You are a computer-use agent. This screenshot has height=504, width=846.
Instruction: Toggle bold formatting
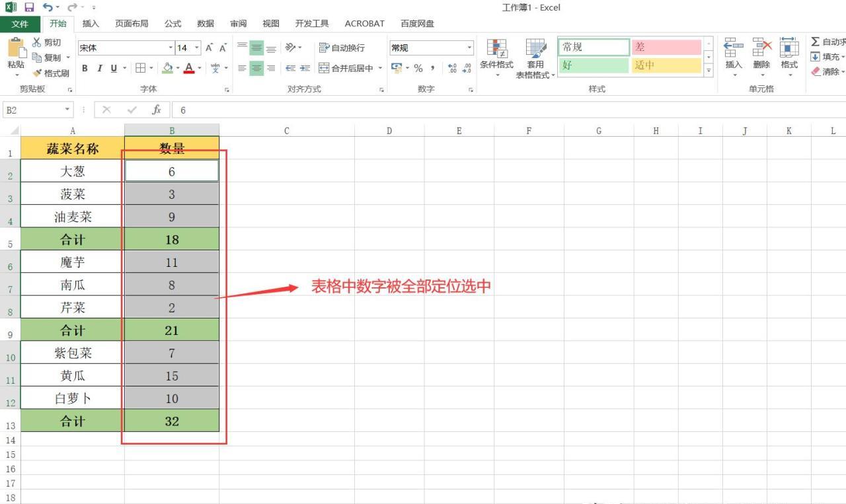pos(85,68)
